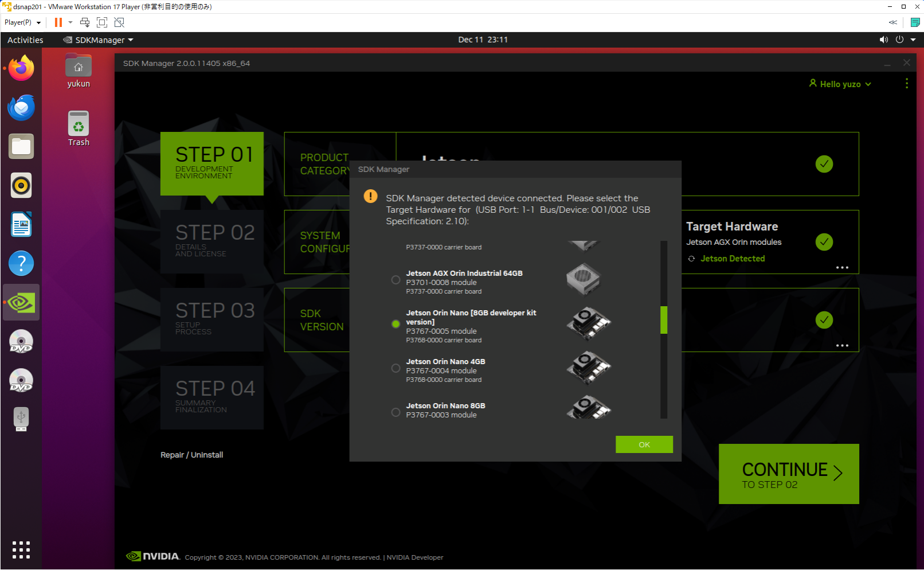
Task: Open system volume icon in top bar
Action: pyautogui.click(x=884, y=40)
